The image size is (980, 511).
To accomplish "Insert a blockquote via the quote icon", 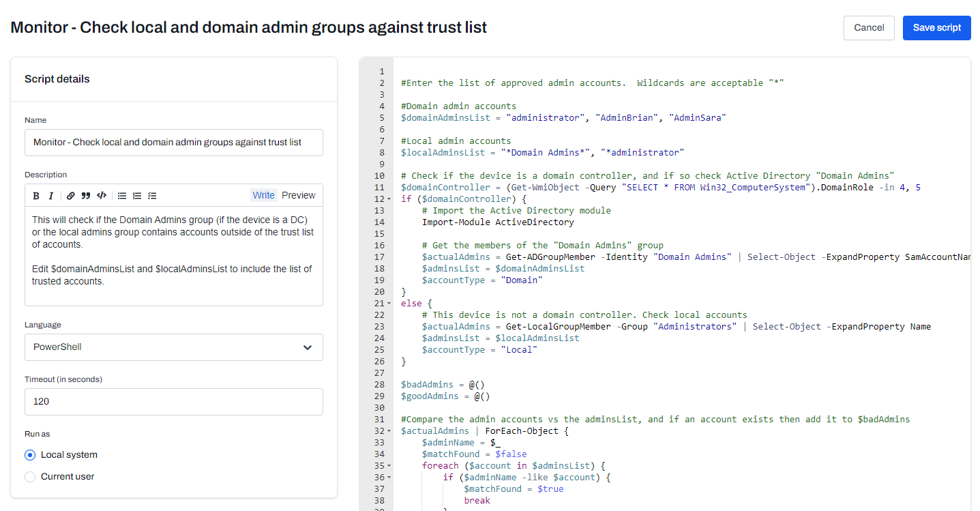I will [x=85, y=195].
